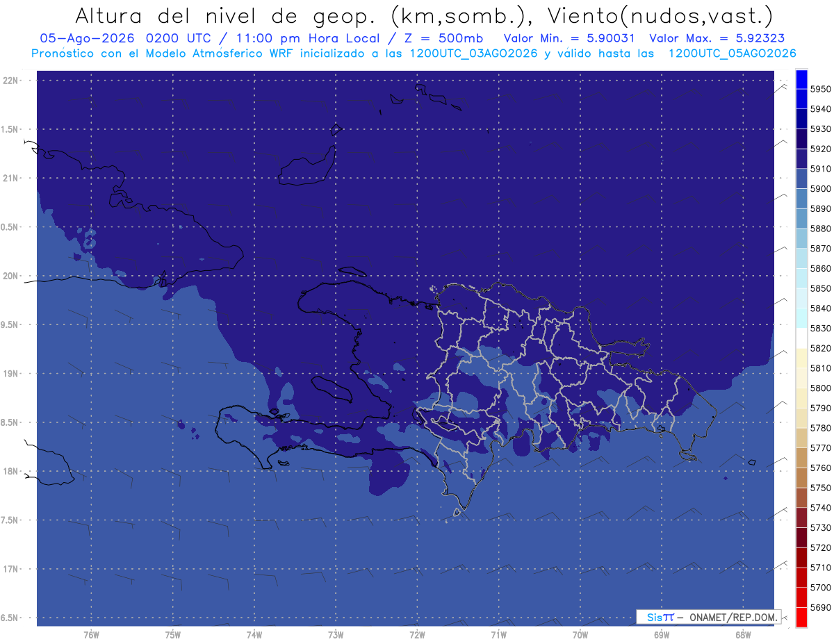This screenshot has width=834, height=644.
Task: Click the 5780 legend value
Action: [821, 428]
